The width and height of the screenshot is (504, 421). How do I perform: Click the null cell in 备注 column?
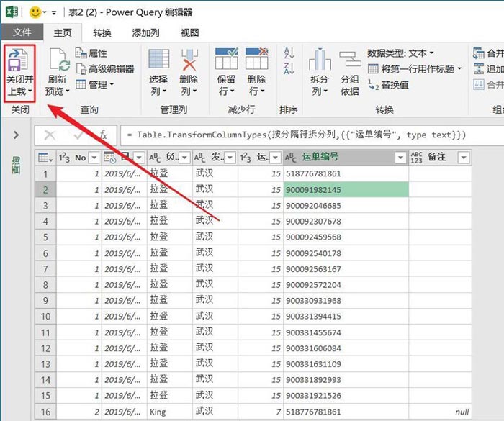click(440, 412)
